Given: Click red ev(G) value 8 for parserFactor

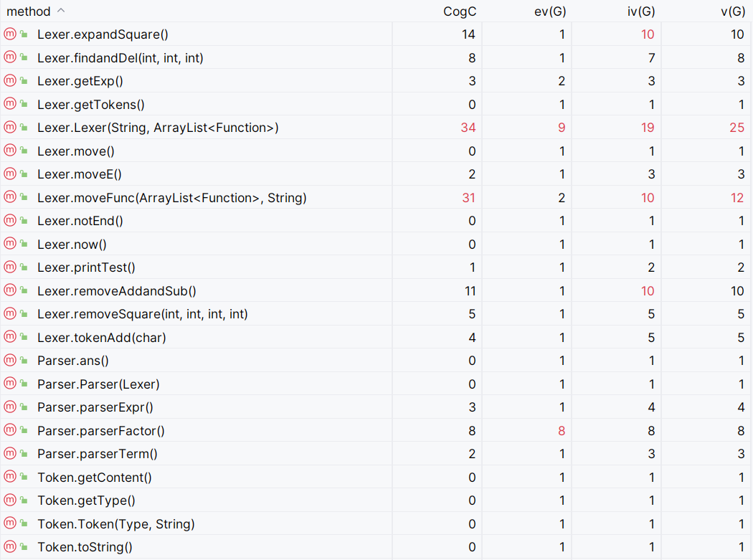Looking at the screenshot, I should 562,431.
